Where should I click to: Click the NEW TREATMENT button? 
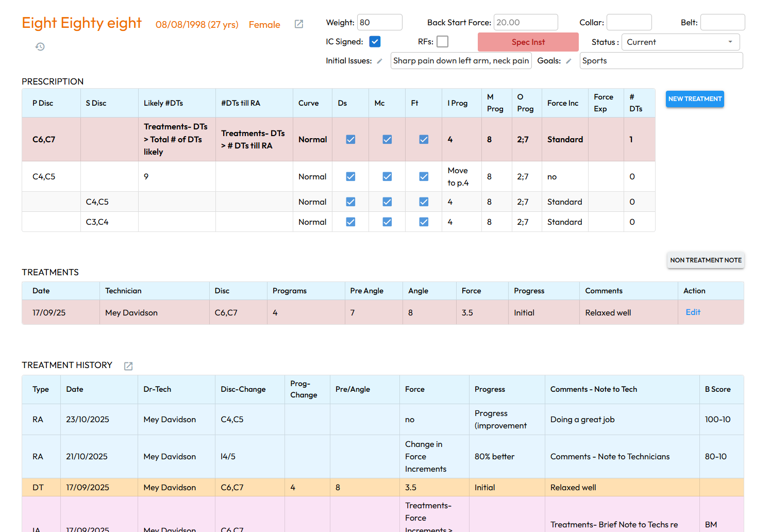695,99
